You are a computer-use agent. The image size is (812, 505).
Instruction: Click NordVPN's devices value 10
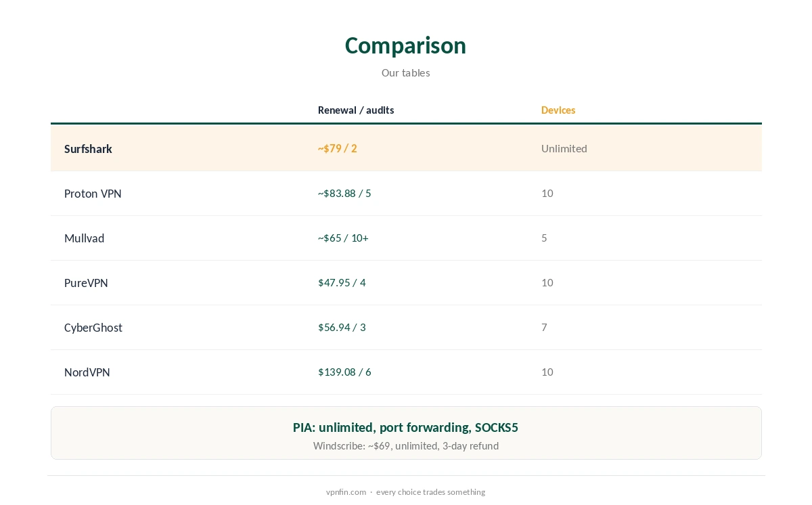[x=547, y=372]
